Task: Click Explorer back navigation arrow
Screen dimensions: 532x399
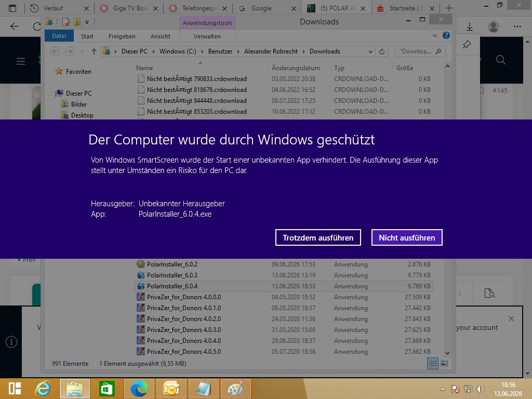Action: pyautogui.click(x=55, y=51)
